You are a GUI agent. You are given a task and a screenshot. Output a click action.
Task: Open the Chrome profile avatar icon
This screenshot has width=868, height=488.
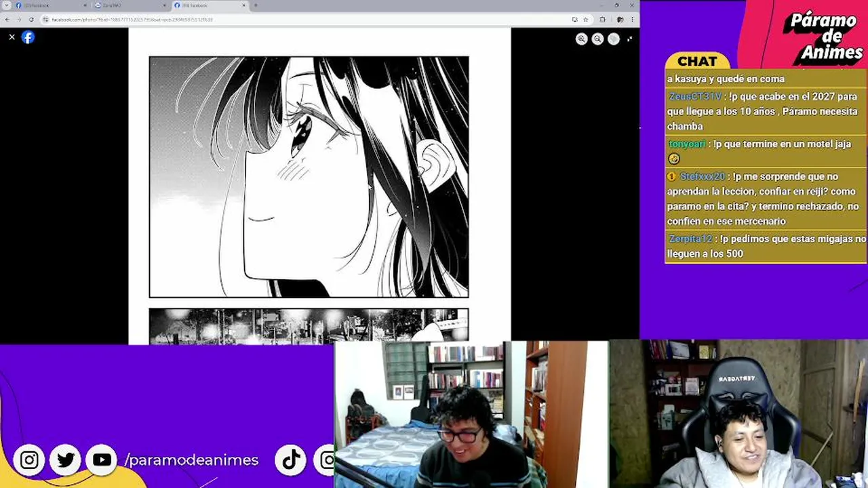[620, 20]
